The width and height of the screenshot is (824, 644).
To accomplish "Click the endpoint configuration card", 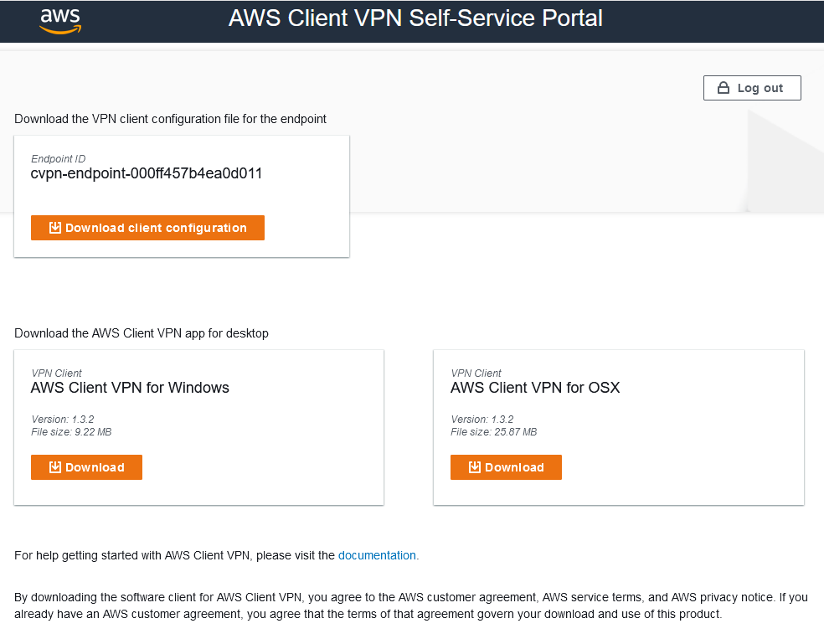I will pyautogui.click(x=182, y=196).
